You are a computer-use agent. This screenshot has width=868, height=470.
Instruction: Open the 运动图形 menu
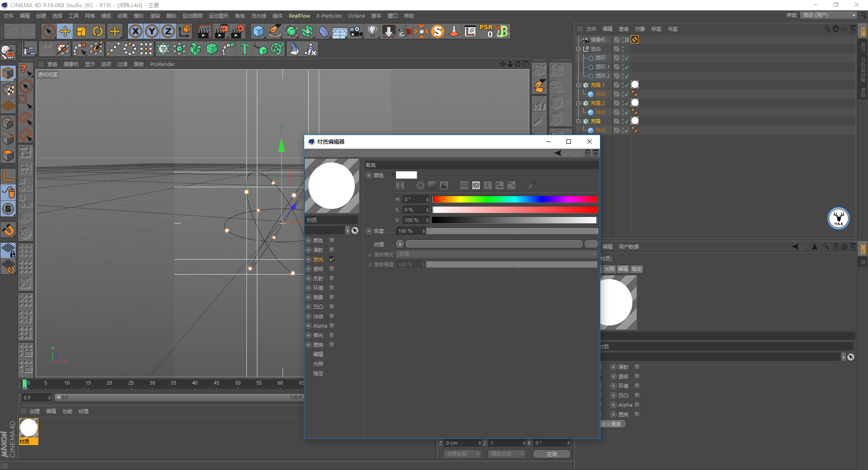coord(218,16)
